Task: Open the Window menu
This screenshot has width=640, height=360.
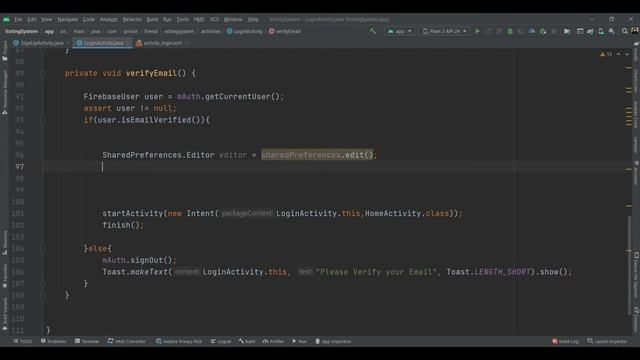Action: (233, 19)
